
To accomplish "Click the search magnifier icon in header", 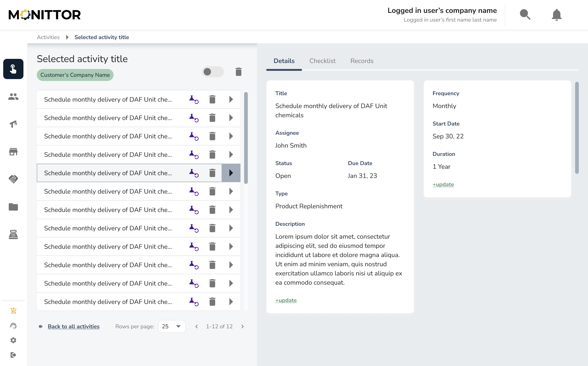I will (x=525, y=14).
